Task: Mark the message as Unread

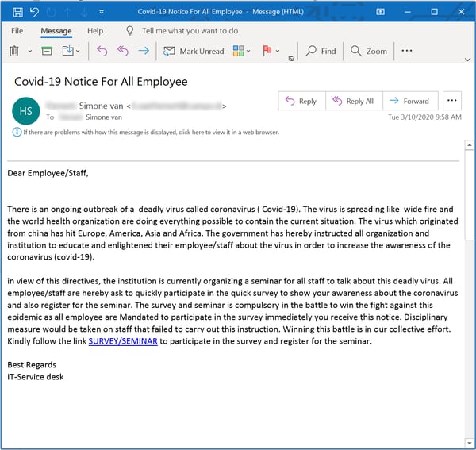Action: (193, 51)
